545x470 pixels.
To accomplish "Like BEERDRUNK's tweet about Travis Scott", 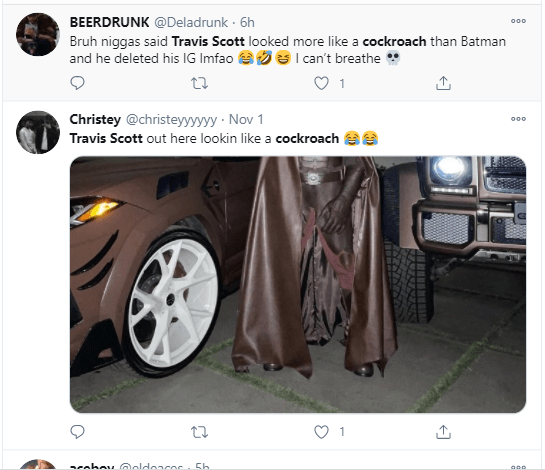I will tap(321, 83).
